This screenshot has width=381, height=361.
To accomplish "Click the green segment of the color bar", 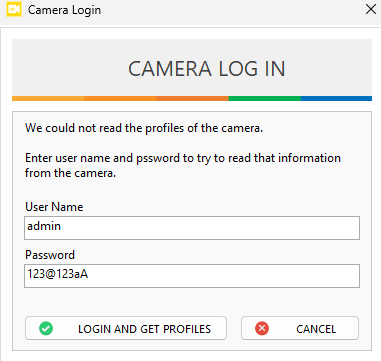I will pos(265,98).
